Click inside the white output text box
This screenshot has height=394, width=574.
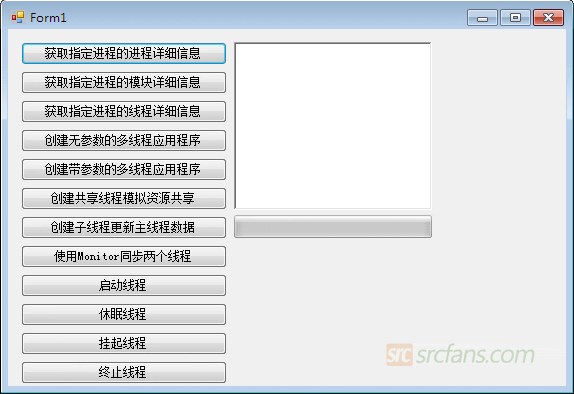pos(333,126)
